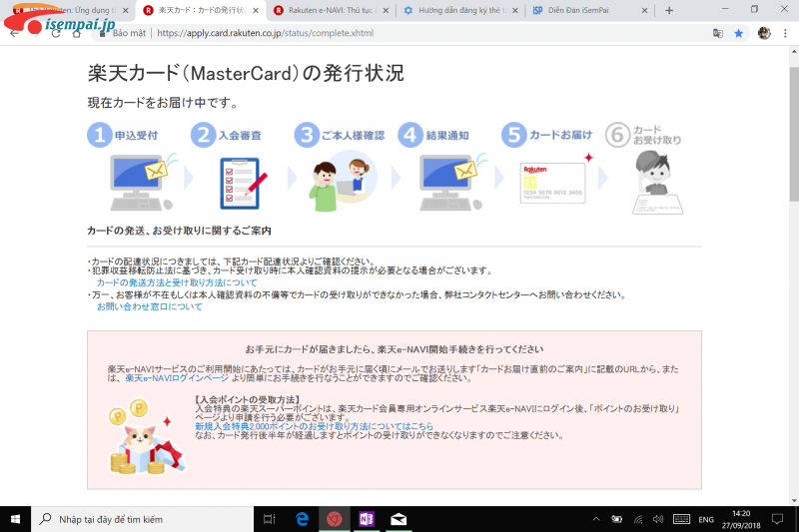The width and height of the screenshot is (799, 532).
Task: Close the 楽天カード発行状況 tab
Action: (256, 10)
